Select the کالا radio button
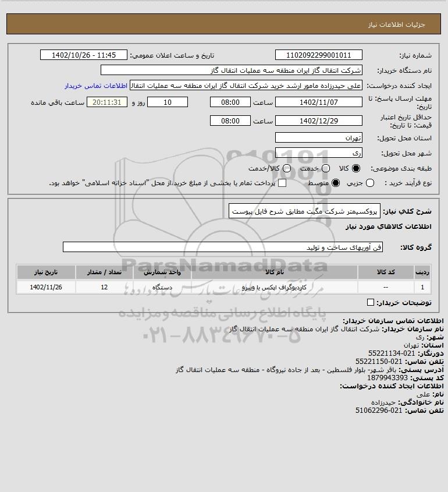Viewport: 448px width, 492px height. click(x=356, y=168)
